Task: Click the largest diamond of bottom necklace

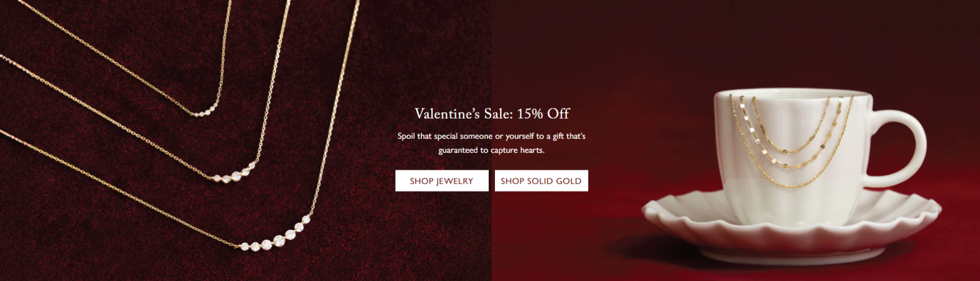Action: click(x=279, y=239)
